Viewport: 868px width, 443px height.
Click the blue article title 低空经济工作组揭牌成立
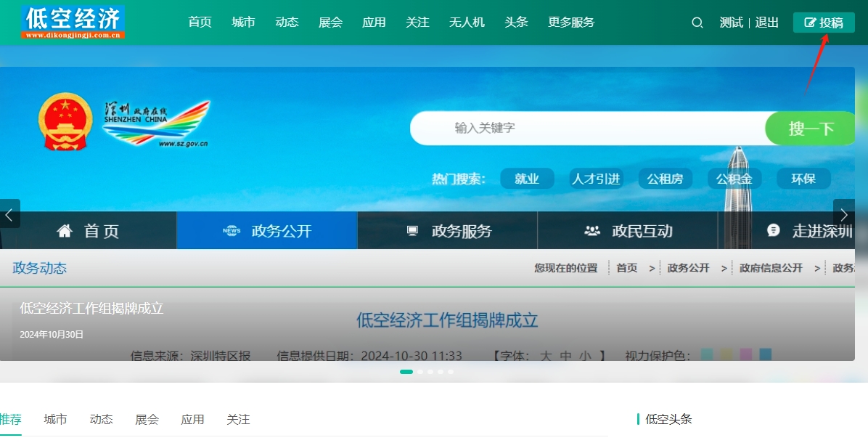447,320
